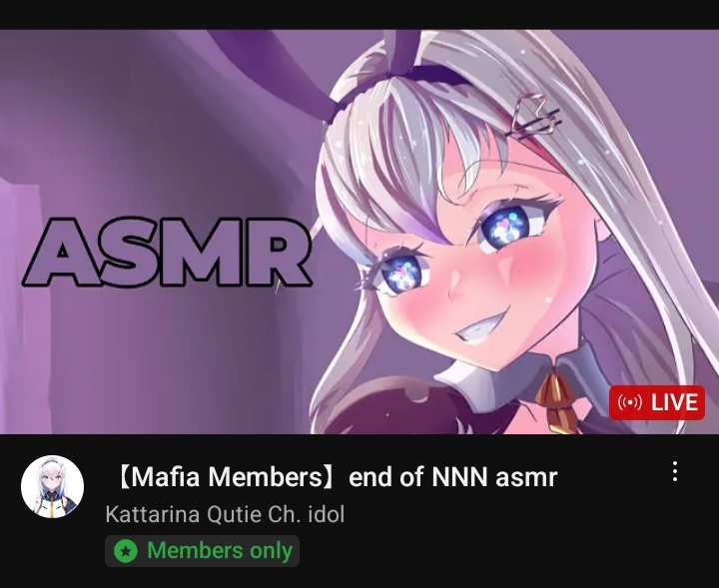Open video titled end of NNN asmr

click(x=338, y=477)
